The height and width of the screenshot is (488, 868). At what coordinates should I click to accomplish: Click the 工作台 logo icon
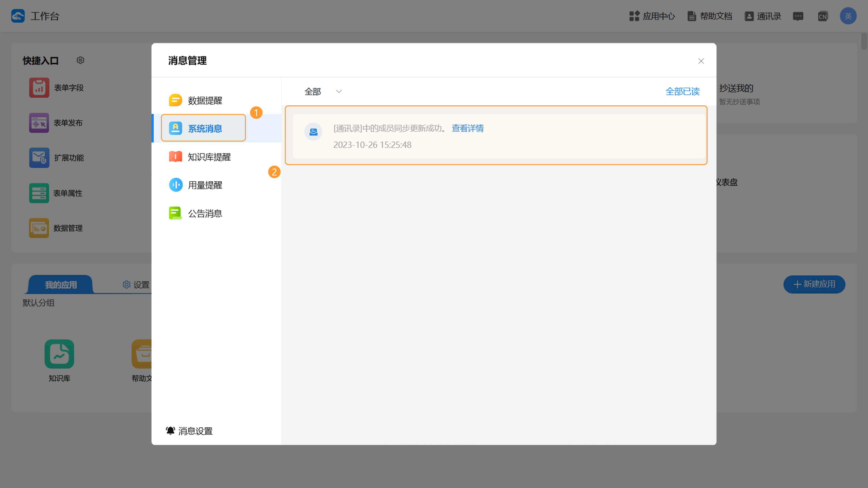click(x=18, y=16)
